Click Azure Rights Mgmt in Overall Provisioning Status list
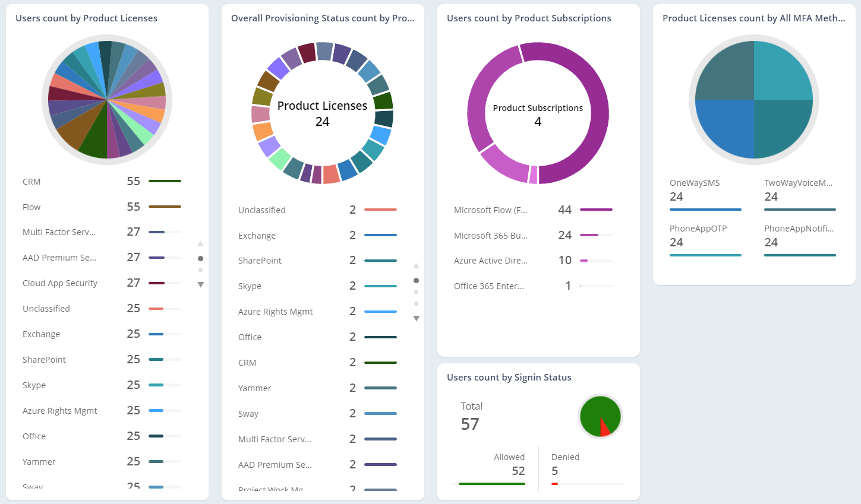Image resolution: width=861 pixels, height=504 pixels. (317, 312)
